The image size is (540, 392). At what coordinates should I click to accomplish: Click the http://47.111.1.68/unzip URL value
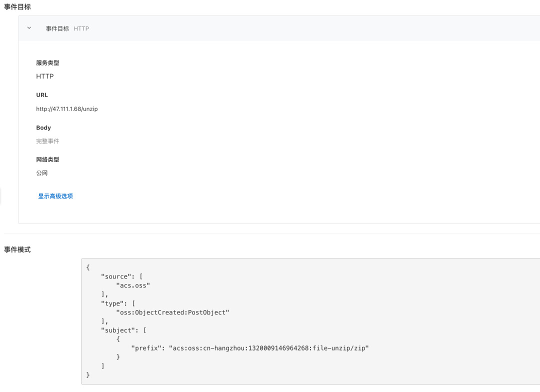[67, 109]
